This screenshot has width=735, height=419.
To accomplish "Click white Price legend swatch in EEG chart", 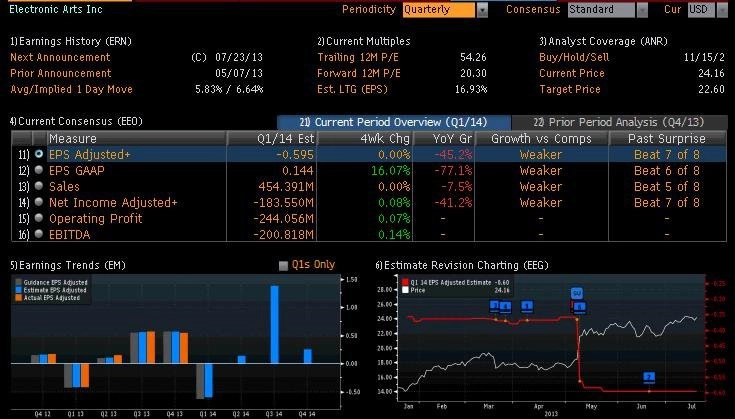I will point(405,290).
